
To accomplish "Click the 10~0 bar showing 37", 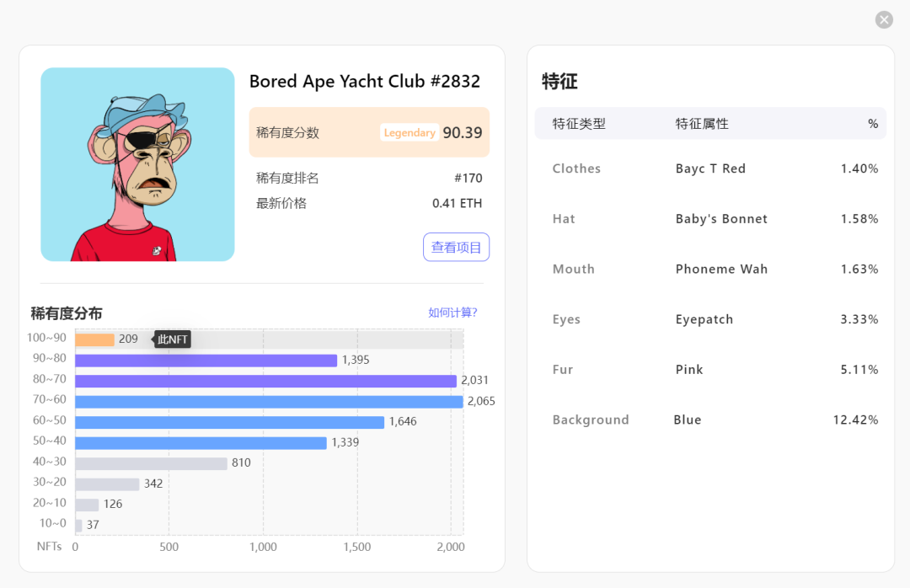I will point(78,524).
